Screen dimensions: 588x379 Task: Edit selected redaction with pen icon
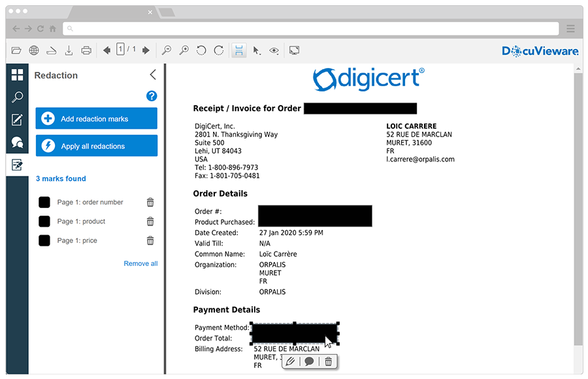point(290,361)
